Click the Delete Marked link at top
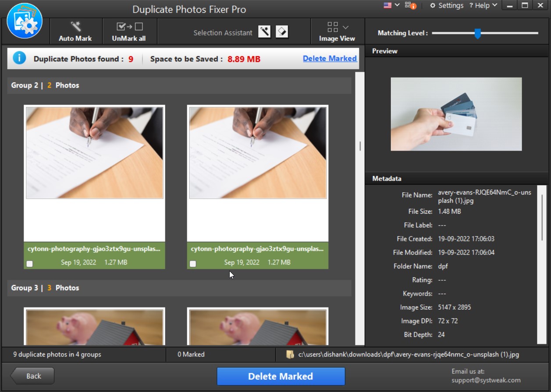 (x=330, y=58)
